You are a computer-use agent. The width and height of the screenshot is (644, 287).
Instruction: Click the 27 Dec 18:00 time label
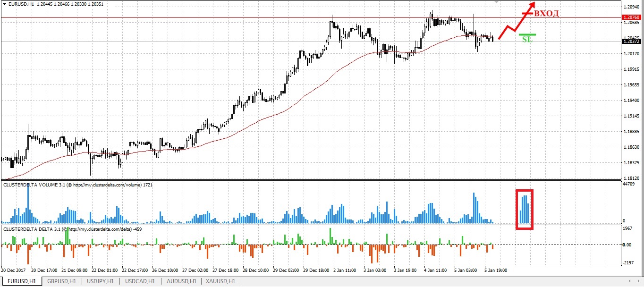coord(227,271)
